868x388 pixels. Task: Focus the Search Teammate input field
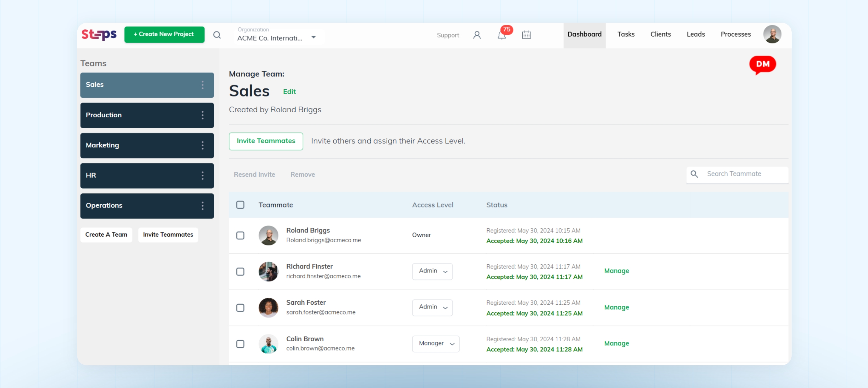click(737, 175)
